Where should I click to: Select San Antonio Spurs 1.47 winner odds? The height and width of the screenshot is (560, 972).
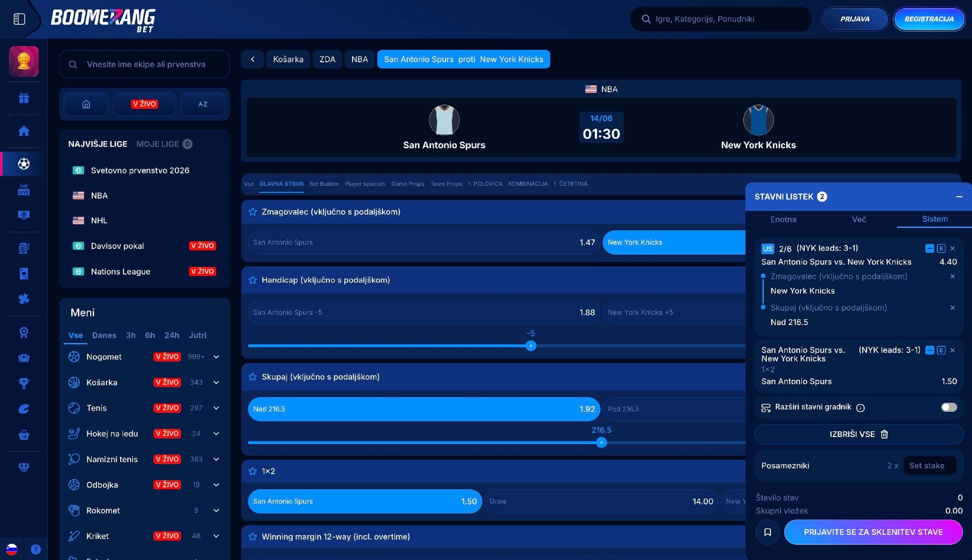coord(424,242)
